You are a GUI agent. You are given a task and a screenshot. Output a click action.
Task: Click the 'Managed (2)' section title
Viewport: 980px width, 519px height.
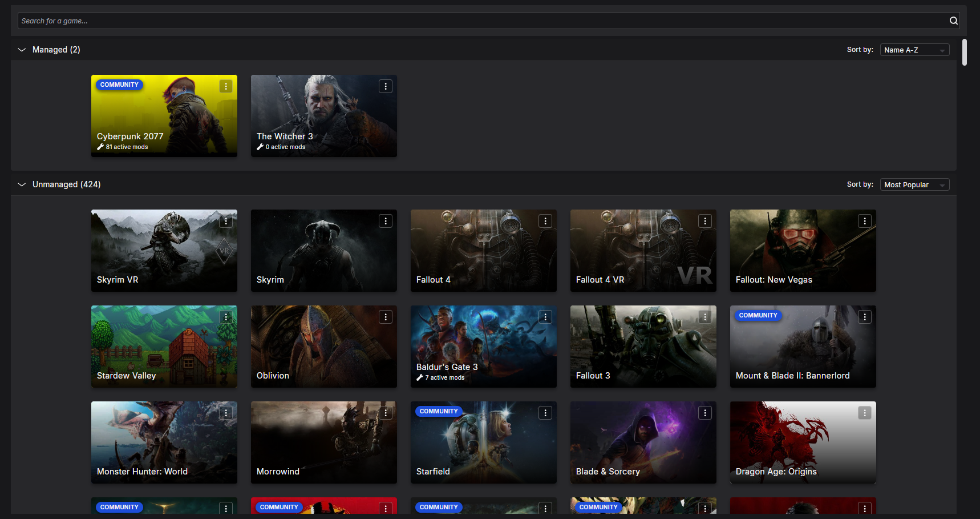click(x=56, y=50)
